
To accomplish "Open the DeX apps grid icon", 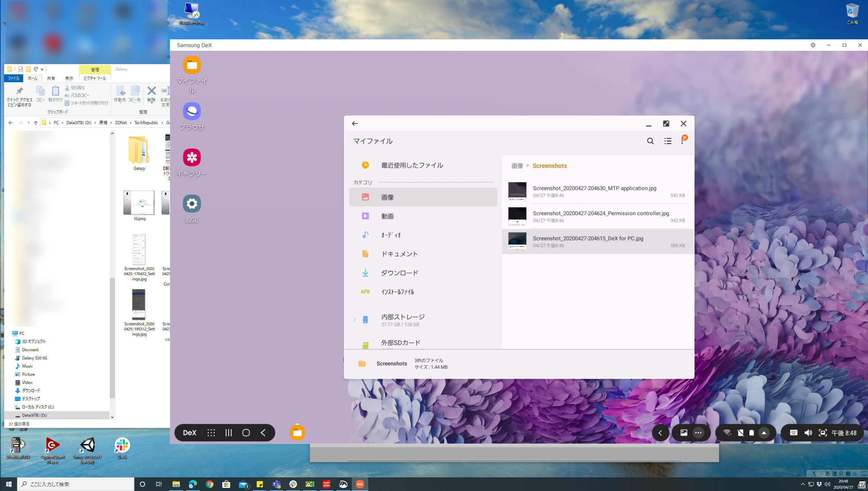I will (211, 433).
